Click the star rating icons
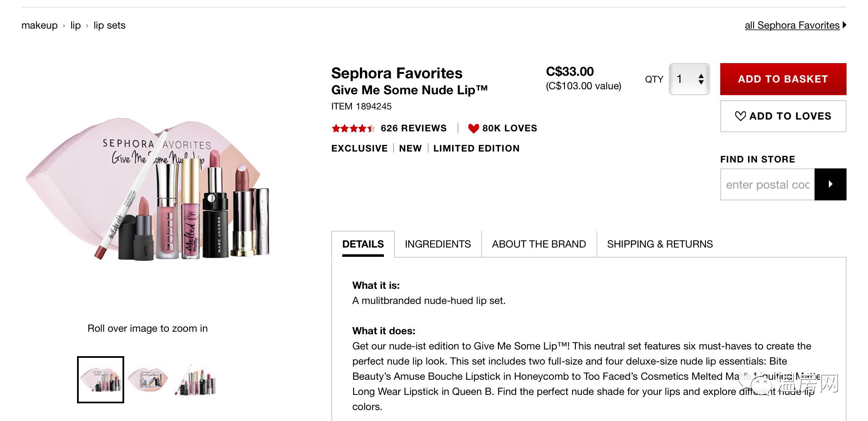 click(x=352, y=128)
